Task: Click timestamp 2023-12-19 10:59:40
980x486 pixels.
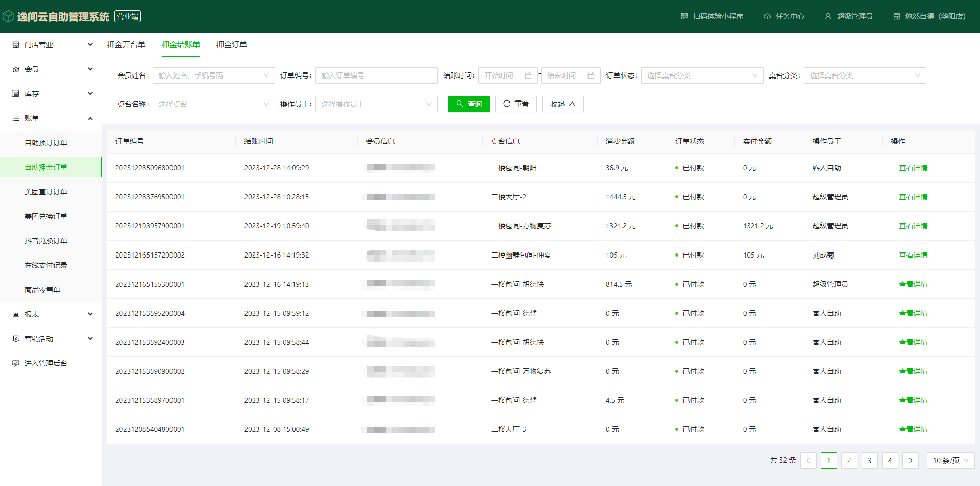Action: point(276,226)
